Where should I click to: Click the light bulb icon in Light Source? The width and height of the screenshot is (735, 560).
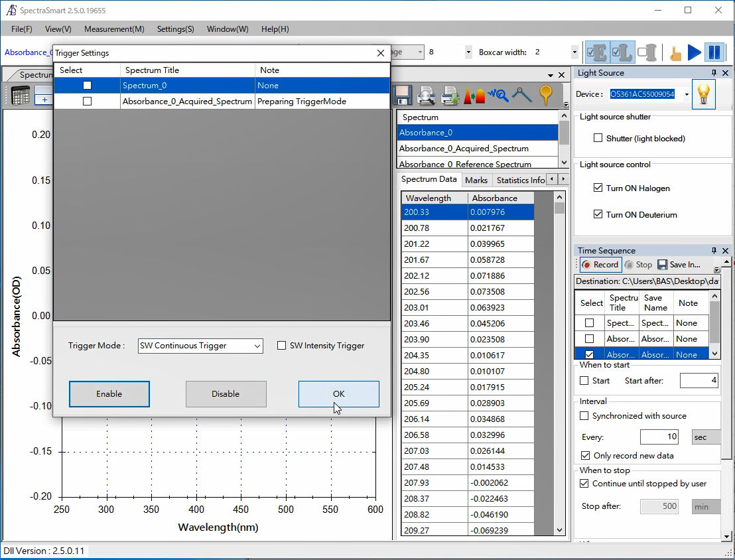[703, 94]
